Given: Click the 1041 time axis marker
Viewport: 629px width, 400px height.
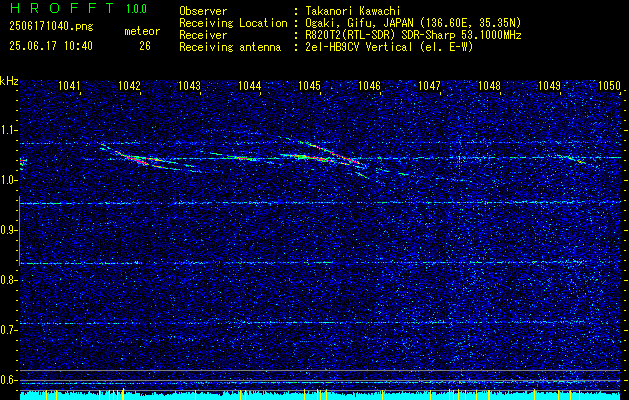Looking at the screenshot, I should 70,85.
